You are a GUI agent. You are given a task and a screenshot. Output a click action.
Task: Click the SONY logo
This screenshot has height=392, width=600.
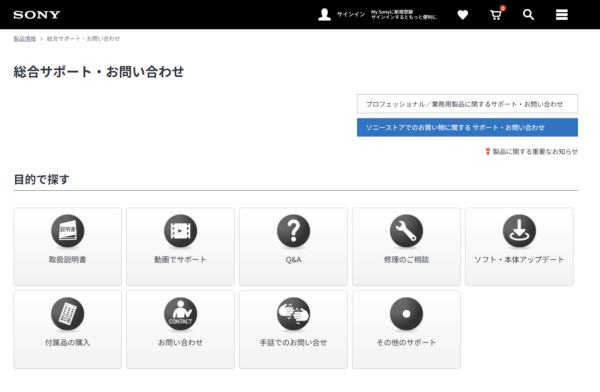pos(37,15)
